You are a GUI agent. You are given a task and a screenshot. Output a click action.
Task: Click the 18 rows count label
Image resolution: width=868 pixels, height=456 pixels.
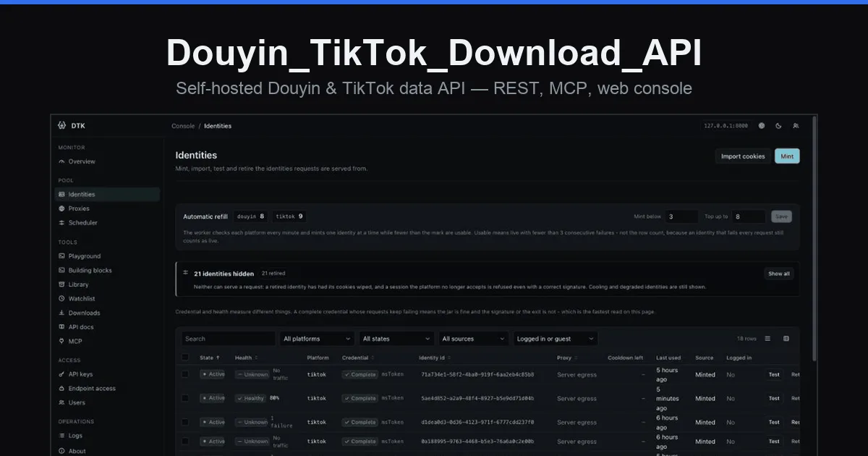(746, 339)
